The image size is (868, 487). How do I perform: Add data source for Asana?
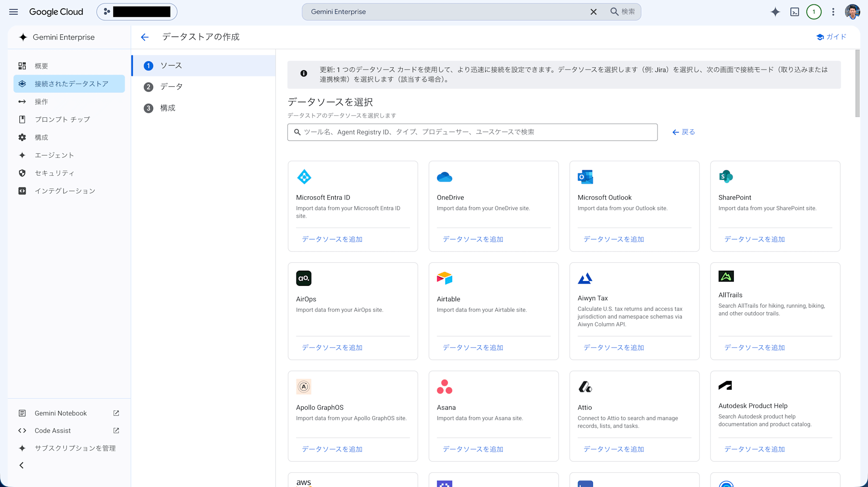(x=473, y=449)
